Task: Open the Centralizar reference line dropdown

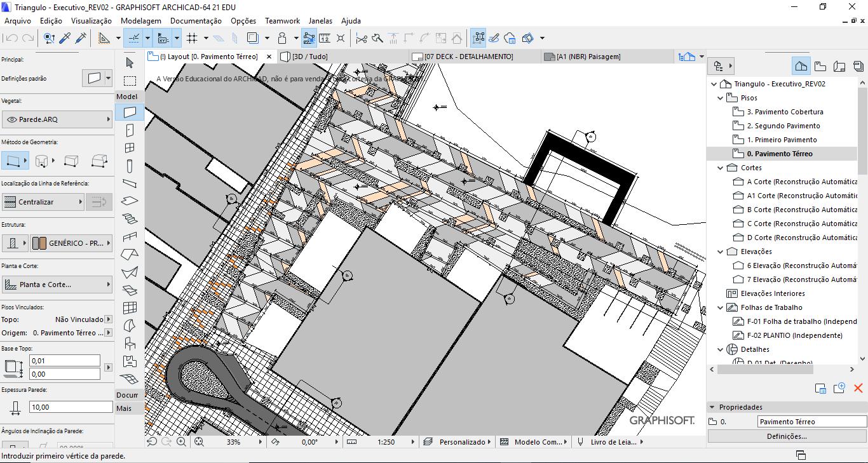Action: (43, 202)
